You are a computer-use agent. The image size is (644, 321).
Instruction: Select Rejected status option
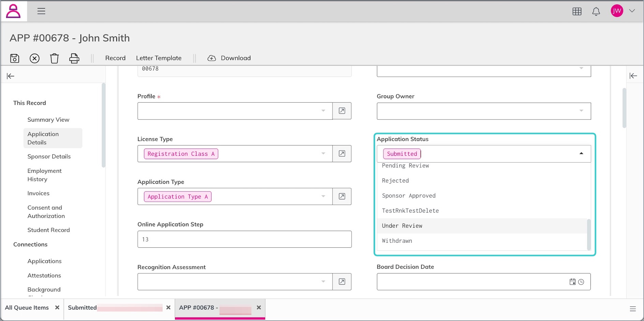(x=482, y=181)
